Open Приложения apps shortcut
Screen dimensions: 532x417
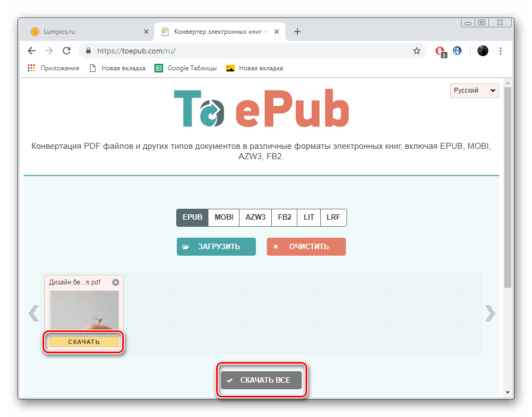(53, 68)
